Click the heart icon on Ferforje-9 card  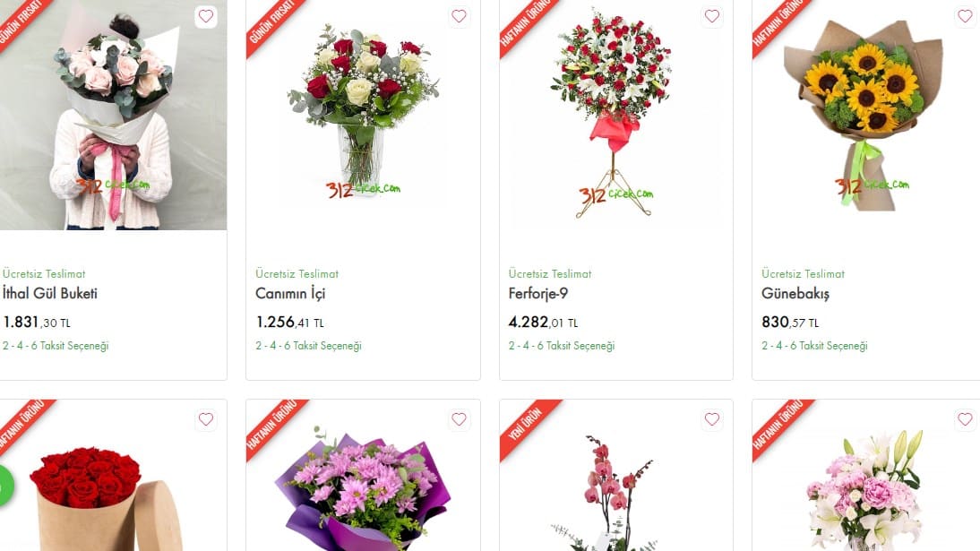tap(712, 16)
